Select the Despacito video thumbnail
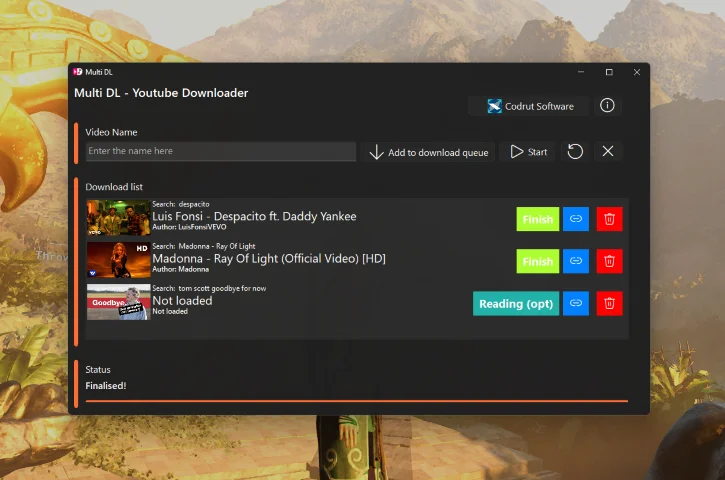Viewport: 725px width, 480px height. (118, 217)
